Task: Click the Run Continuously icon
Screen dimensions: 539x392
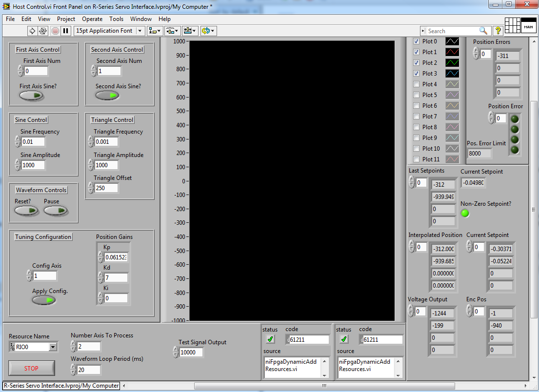Action: tap(43, 31)
